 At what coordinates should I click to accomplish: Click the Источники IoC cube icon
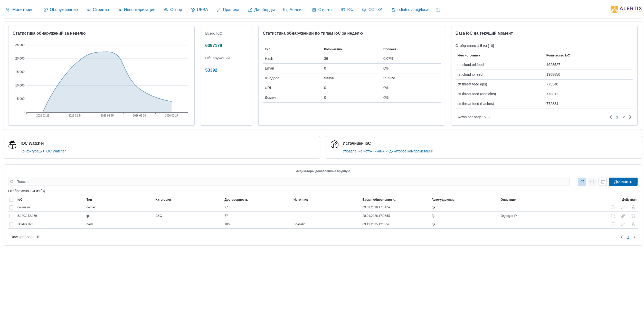coord(334,144)
